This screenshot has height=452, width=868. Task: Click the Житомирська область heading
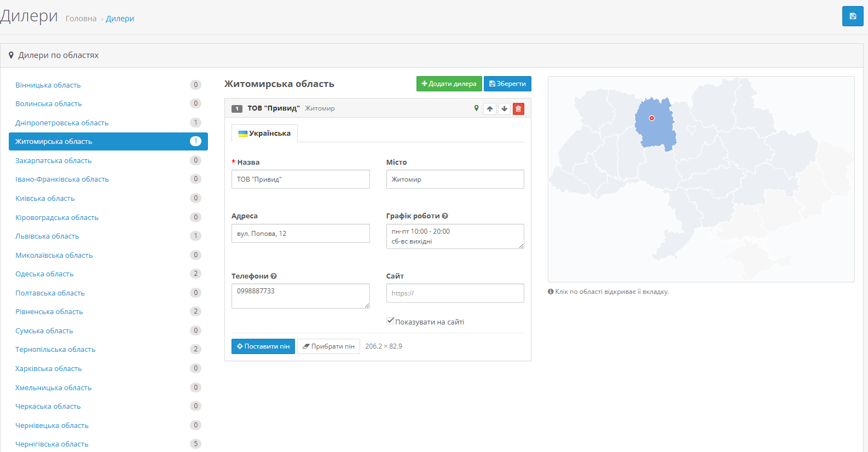(x=279, y=84)
